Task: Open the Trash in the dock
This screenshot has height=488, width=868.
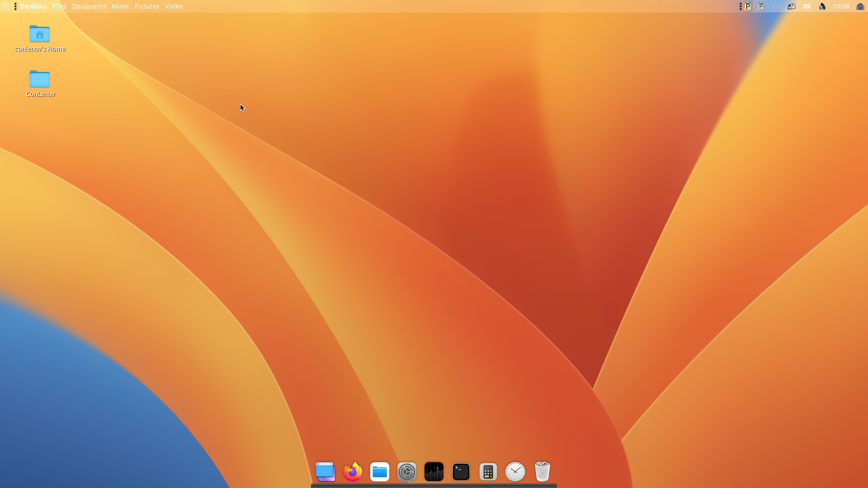Action: tap(542, 472)
